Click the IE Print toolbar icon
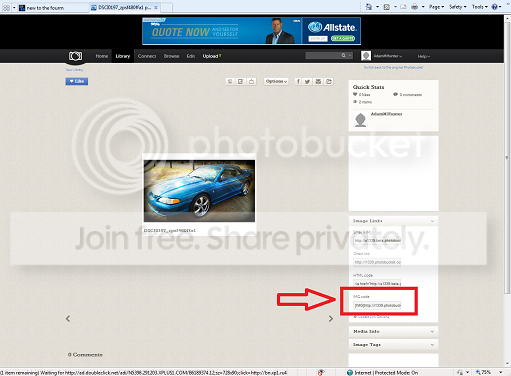Screen dimensions: 511x376 (x=414, y=7)
